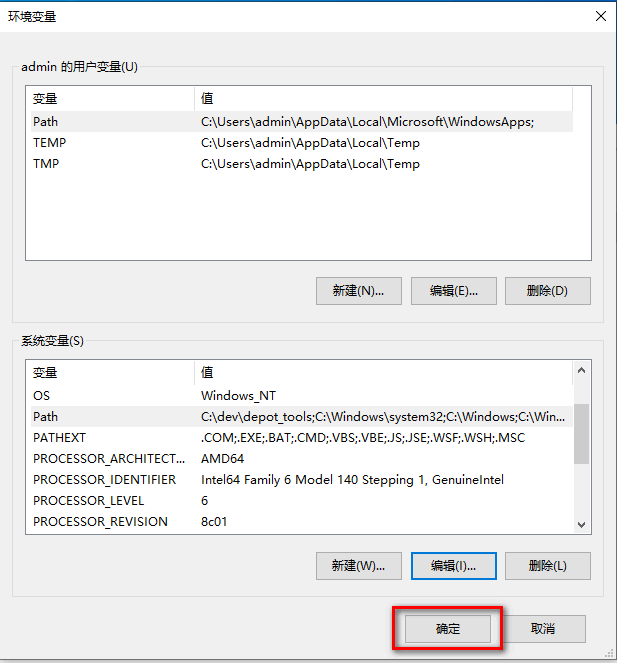Select the PROCESSOR_IDENTIFIER row
Screen dimensions: 617x663
tap(302, 480)
